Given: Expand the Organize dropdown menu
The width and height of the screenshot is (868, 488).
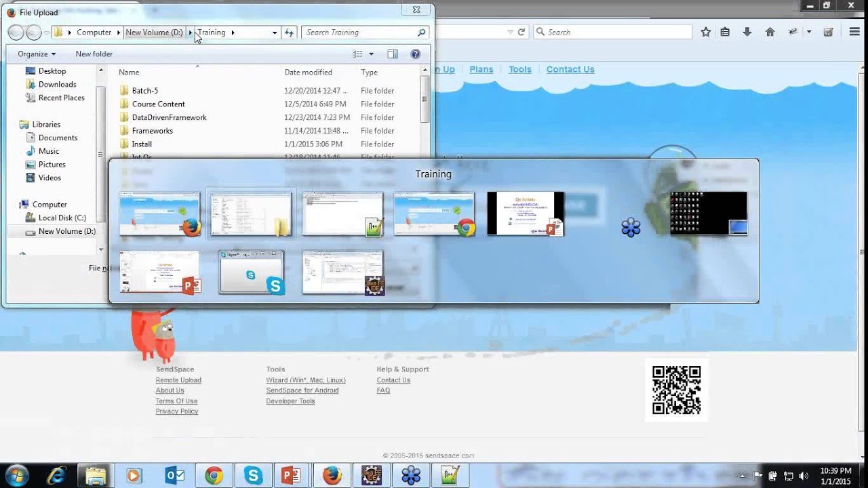Looking at the screenshot, I should click(x=37, y=54).
